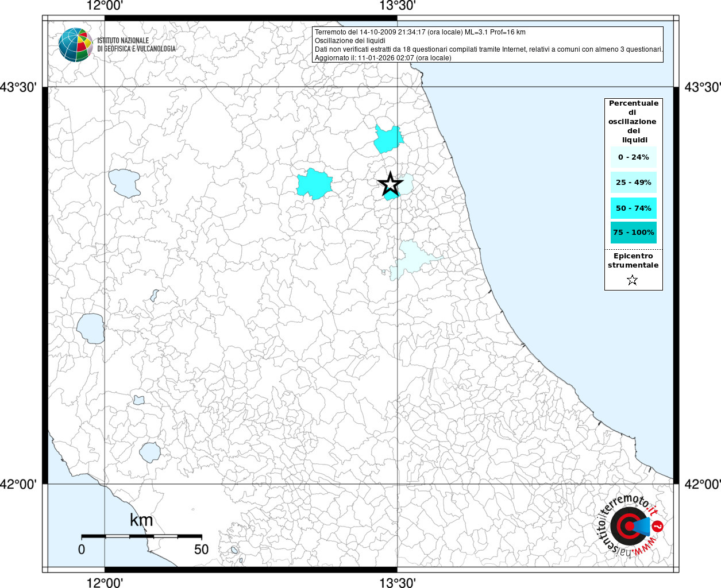Select Lake Bolsena on the map
Viewport: 721px width, 588px height.
pos(91,328)
